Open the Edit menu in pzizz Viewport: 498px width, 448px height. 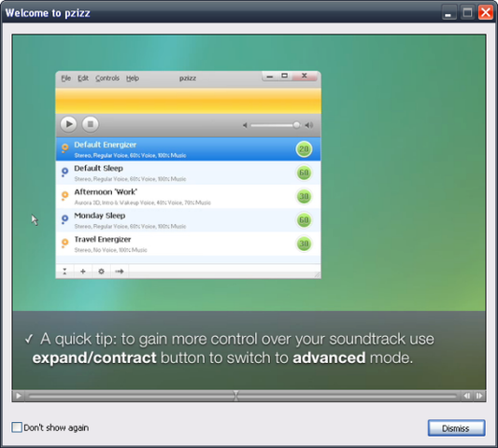83,78
